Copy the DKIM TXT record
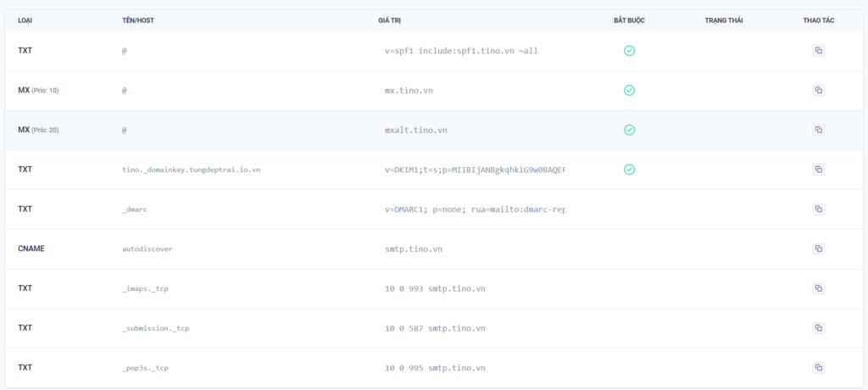This screenshot has width=868, height=390. tap(818, 170)
